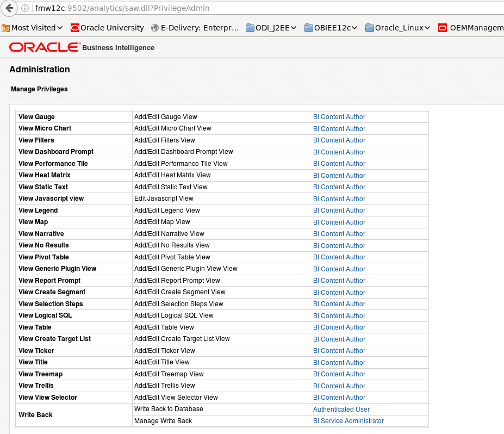Image resolution: width=504 pixels, height=434 pixels.
Task: Open BI Content Author link for Title View
Action: [339, 363]
